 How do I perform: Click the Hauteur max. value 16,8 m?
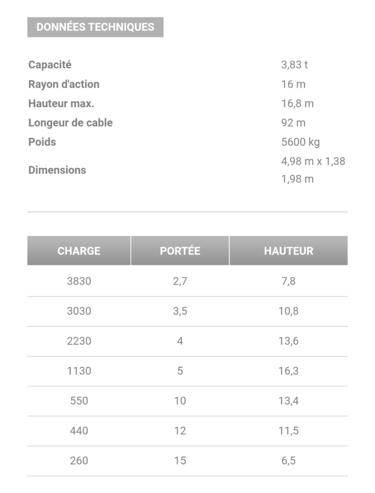tap(297, 103)
